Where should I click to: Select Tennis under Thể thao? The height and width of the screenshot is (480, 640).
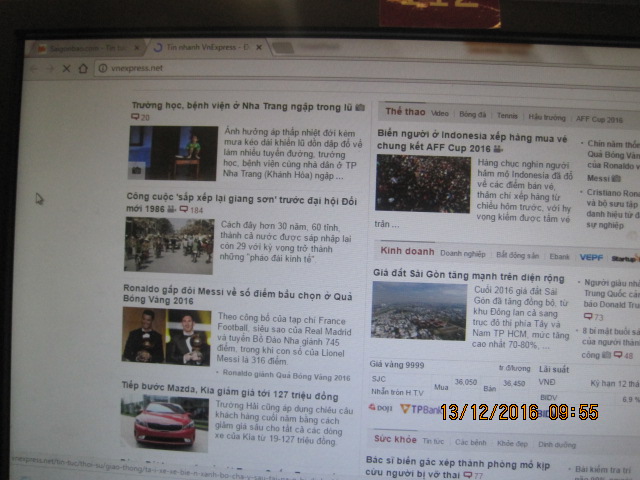point(507,116)
